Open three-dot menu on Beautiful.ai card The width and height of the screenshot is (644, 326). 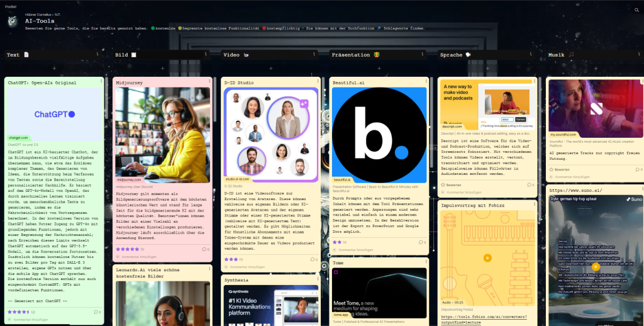point(426,81)
